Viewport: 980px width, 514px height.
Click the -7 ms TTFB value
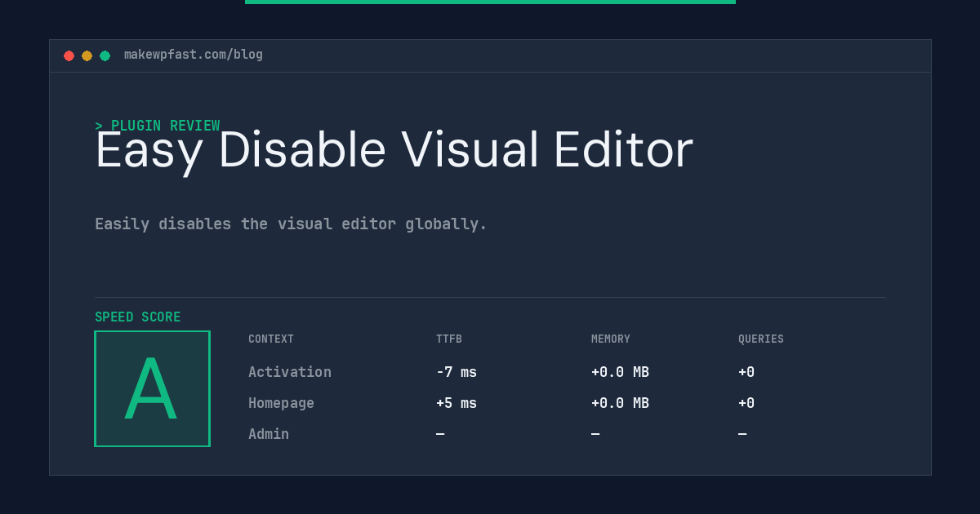pos(457,372)
